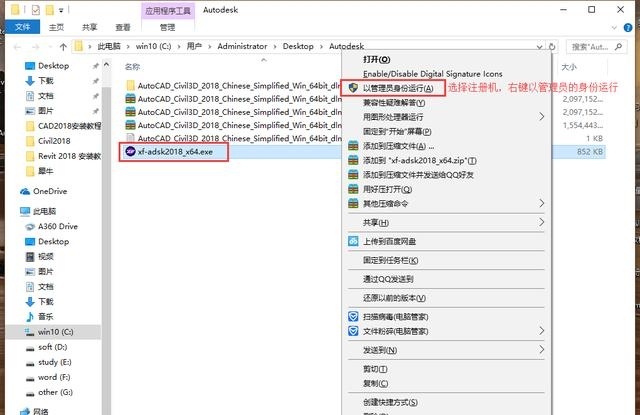Open the 文件 ribbon tab
Viewport: 640px width, 415px height.
coord(22,27)
